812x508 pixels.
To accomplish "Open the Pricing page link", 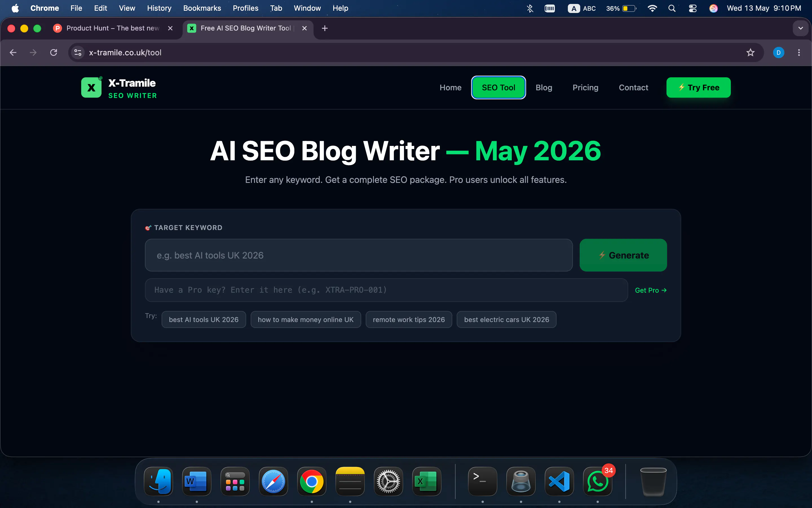I will click(x=585, y=88).
